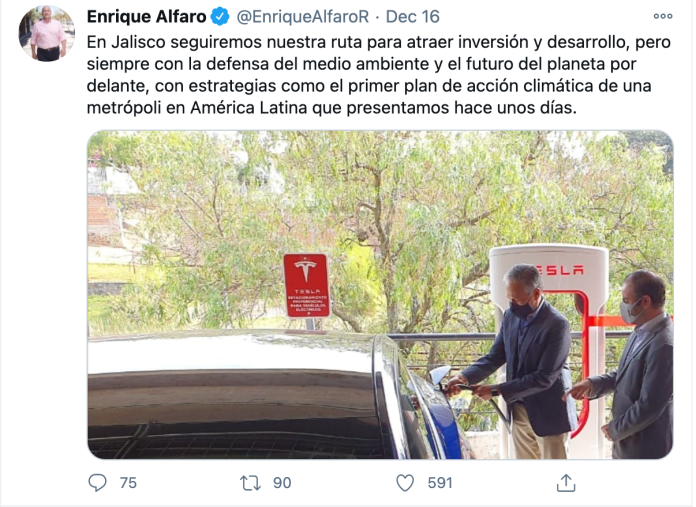Open the attached Tesla charger photo
Viewport: 696px width, 507px height.
(380, 295)
